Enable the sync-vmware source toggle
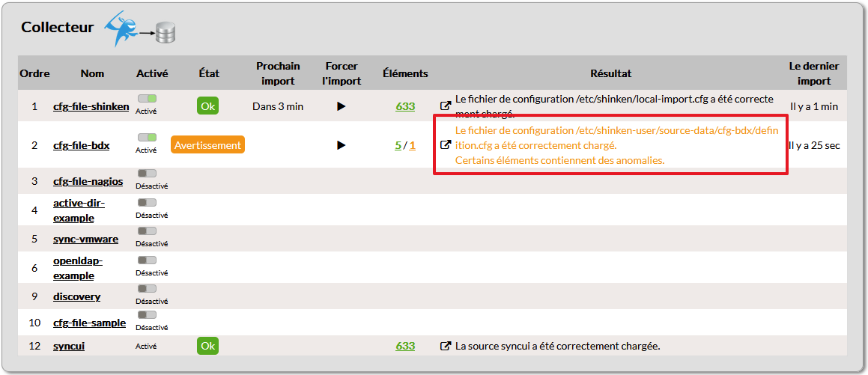This screenshot has height=375, width=868. [x=147, y=231]
